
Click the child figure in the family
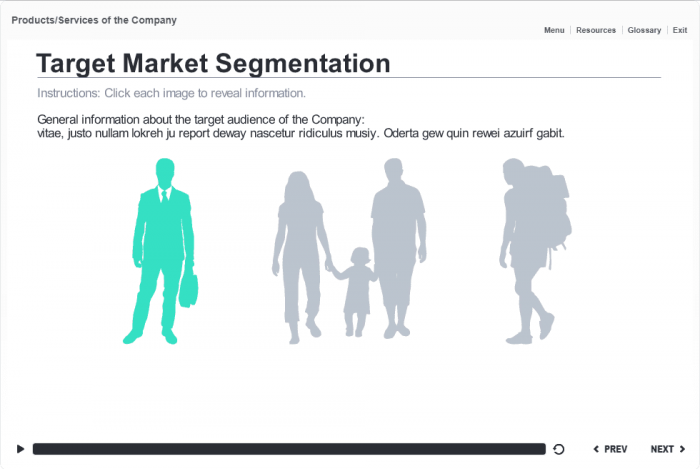tap(358, 292)
